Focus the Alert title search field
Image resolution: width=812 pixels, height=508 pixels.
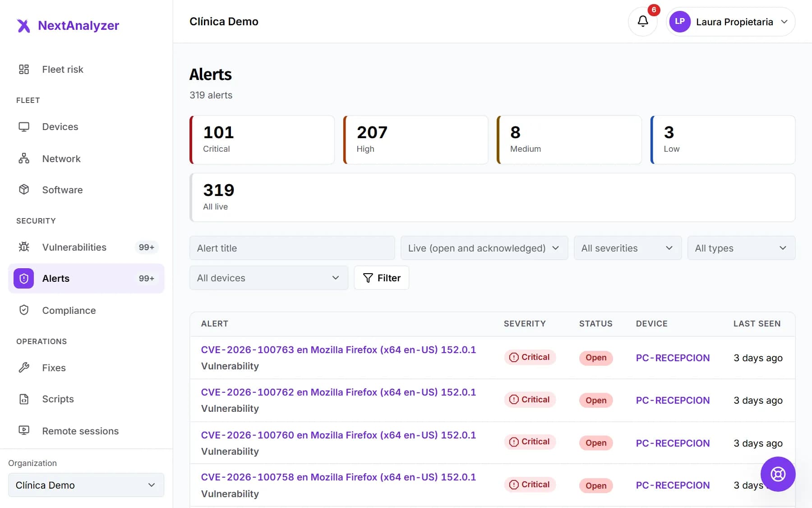pos(292,248)
